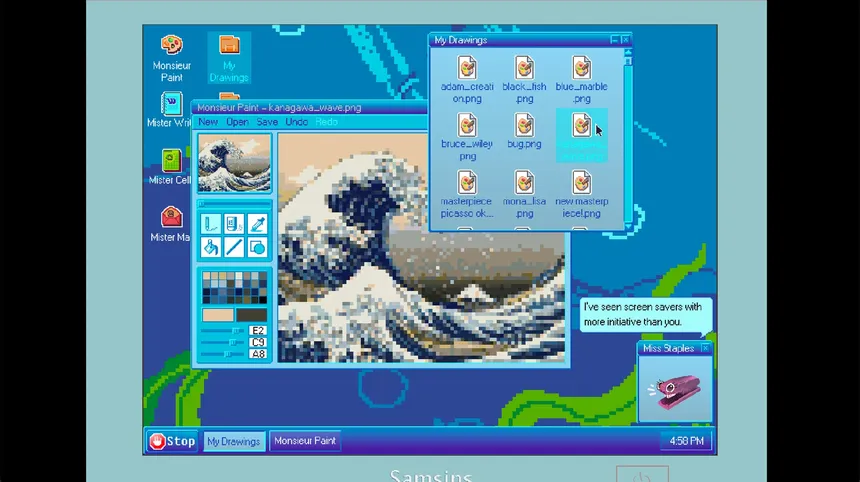Select the beige primary color swatch

tap(217, 315)
